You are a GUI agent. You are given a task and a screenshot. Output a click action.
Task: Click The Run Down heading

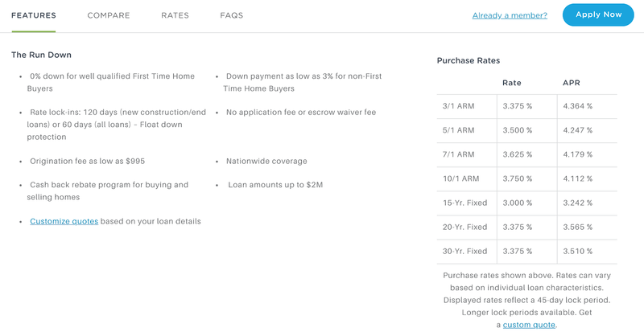(x=41, y=55)
